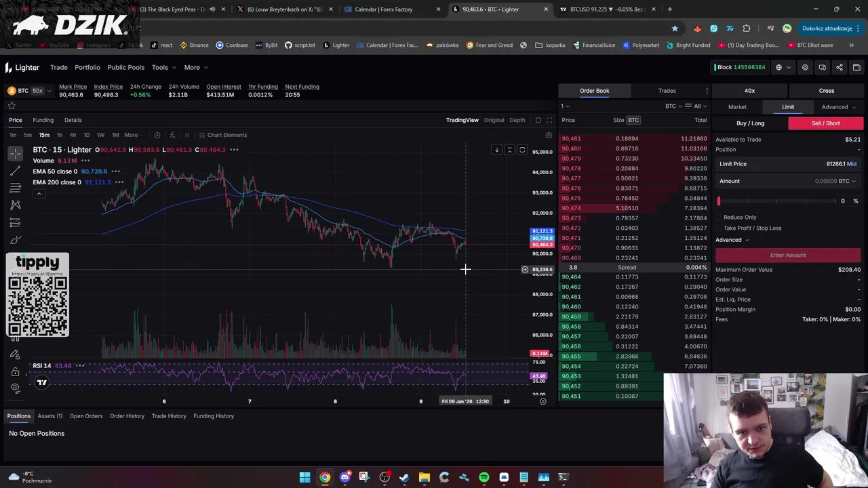Open the BTC market selector dropdown
Viewport: 868px width, 488px height.
(x=30, y=91)
